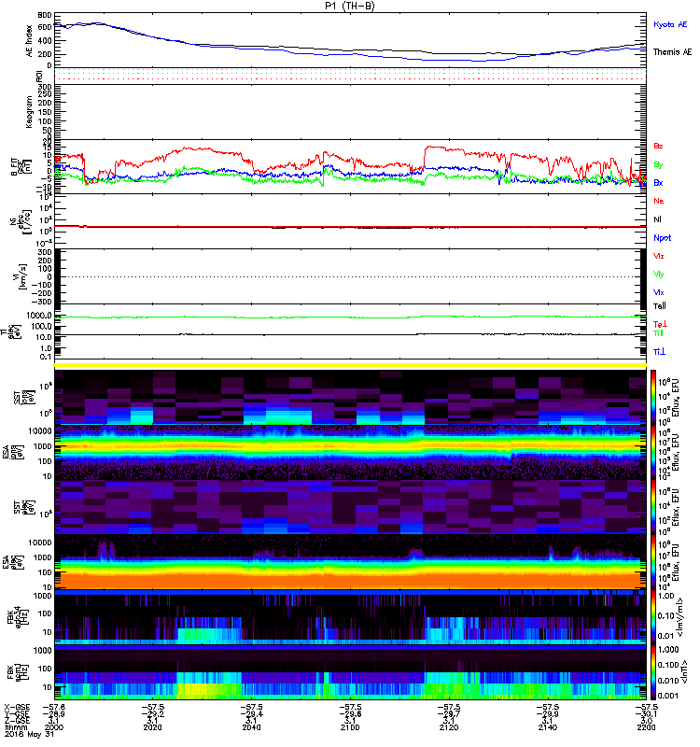Select the 2140 time tick label

pos(548,727)
